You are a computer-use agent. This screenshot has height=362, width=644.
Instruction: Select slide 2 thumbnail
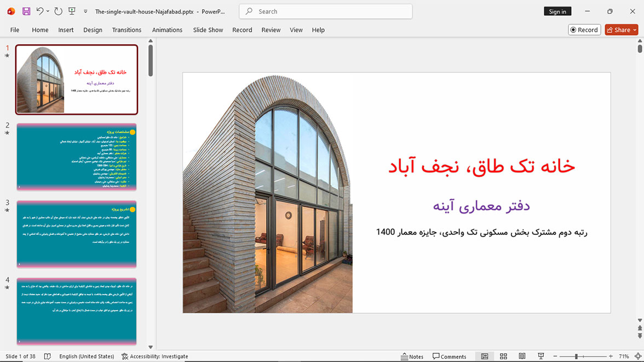pyautogui.click(x=77, y=157)
